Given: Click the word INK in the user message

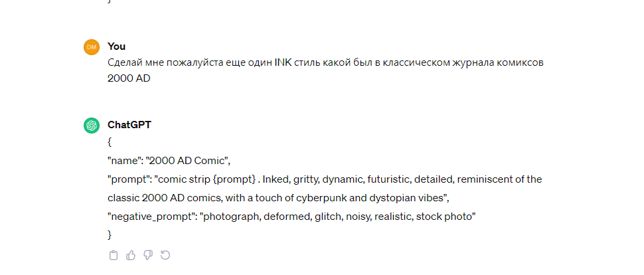Looking at the screenshot, I should 283,63.
